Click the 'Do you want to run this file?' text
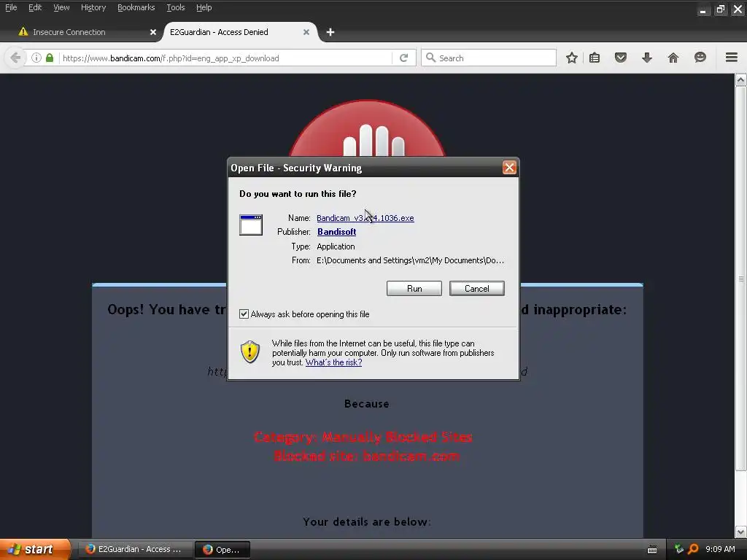747x560 pixels. [298, 193]
